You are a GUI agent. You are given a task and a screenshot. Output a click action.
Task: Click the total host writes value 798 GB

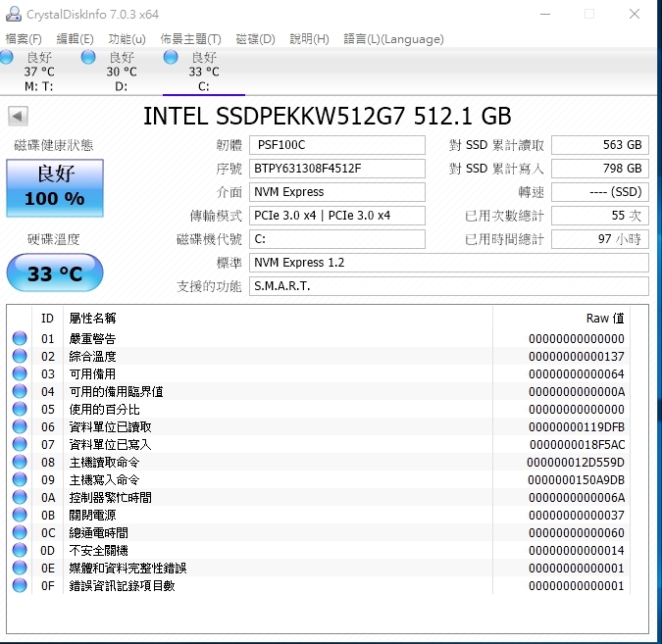600,169
